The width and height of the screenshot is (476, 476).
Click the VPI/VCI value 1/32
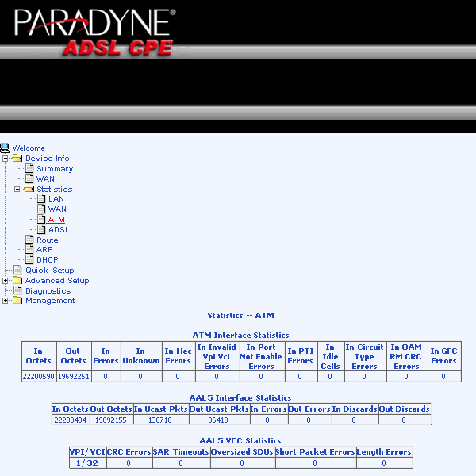pyautogui.click(x=87, y=463)
